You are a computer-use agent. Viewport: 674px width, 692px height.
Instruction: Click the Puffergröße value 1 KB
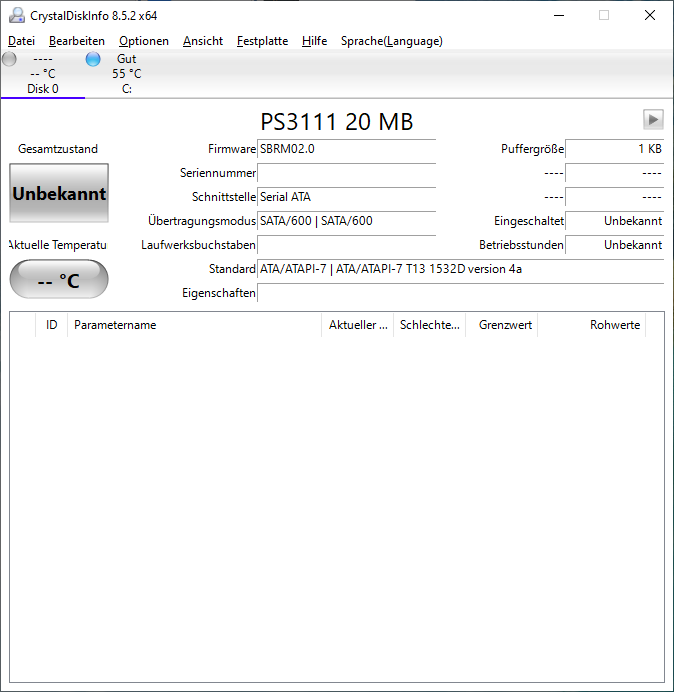615,149
